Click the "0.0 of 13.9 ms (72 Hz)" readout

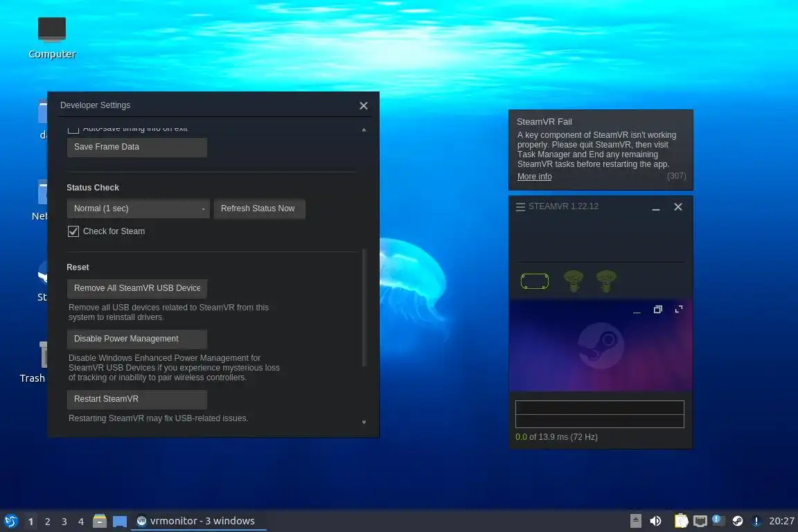pos(556,437)
